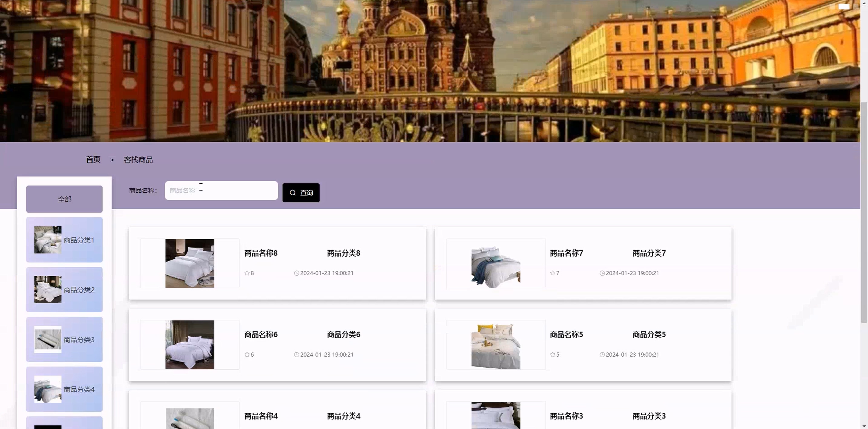868x429 pixels.
Task: Click 商品分类8 label on product card
Action: click(x=344, y=253)
